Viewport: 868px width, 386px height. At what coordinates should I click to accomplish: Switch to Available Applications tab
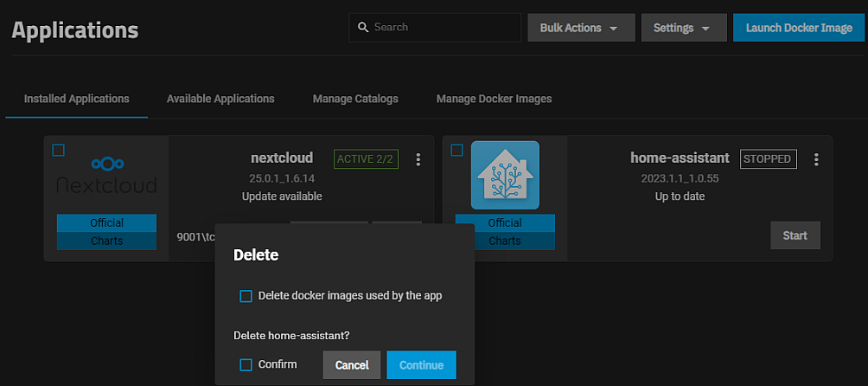(x=220, y=100)
